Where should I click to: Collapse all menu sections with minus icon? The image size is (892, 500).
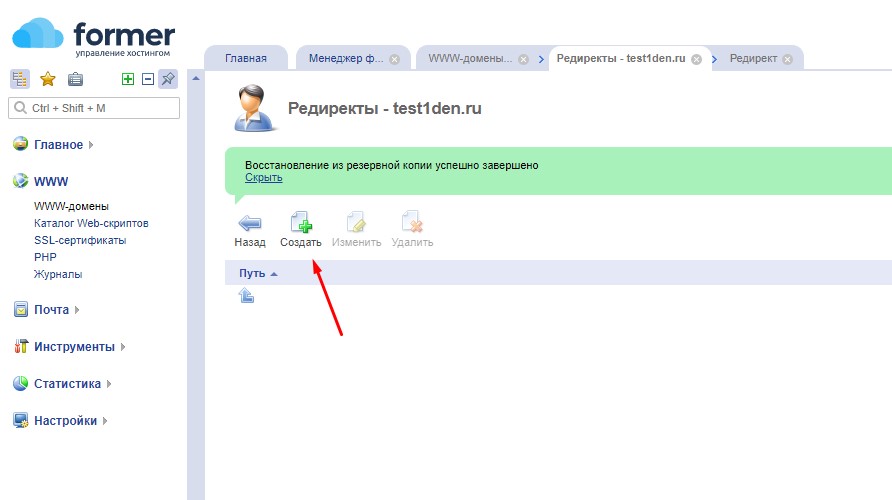147,79
